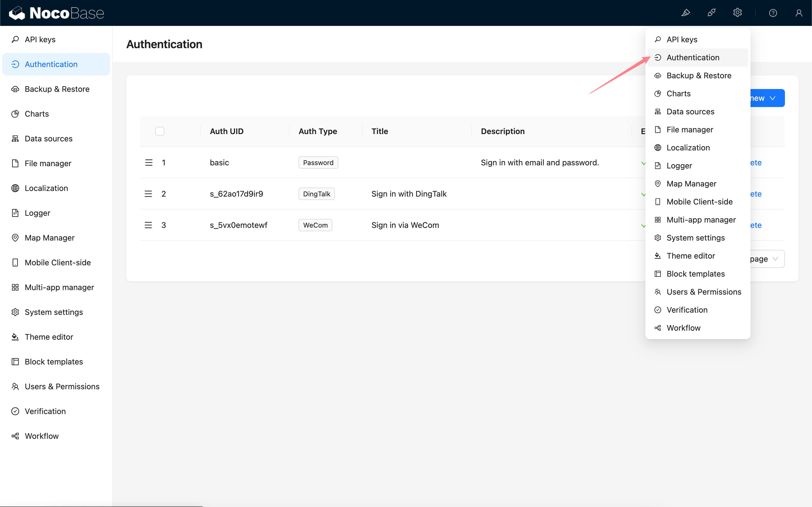Click the NocoBase logo
Screen dimensions: 812x507
click(x=56, y=13)
